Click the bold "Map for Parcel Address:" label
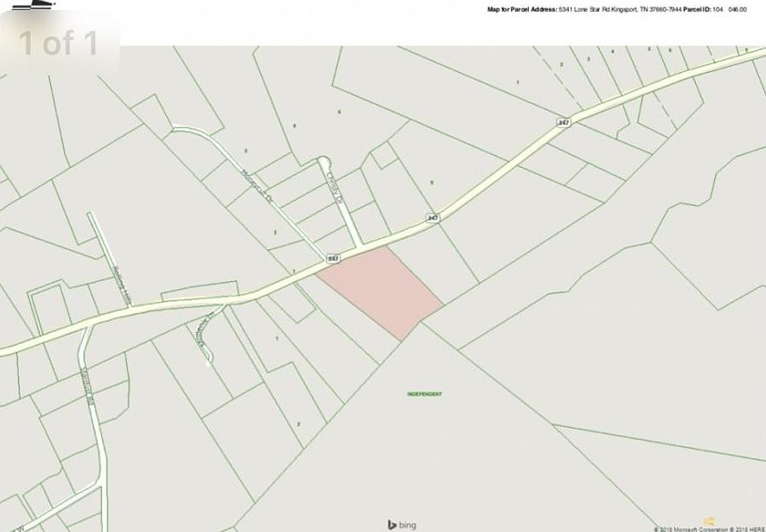 [522, 9]
